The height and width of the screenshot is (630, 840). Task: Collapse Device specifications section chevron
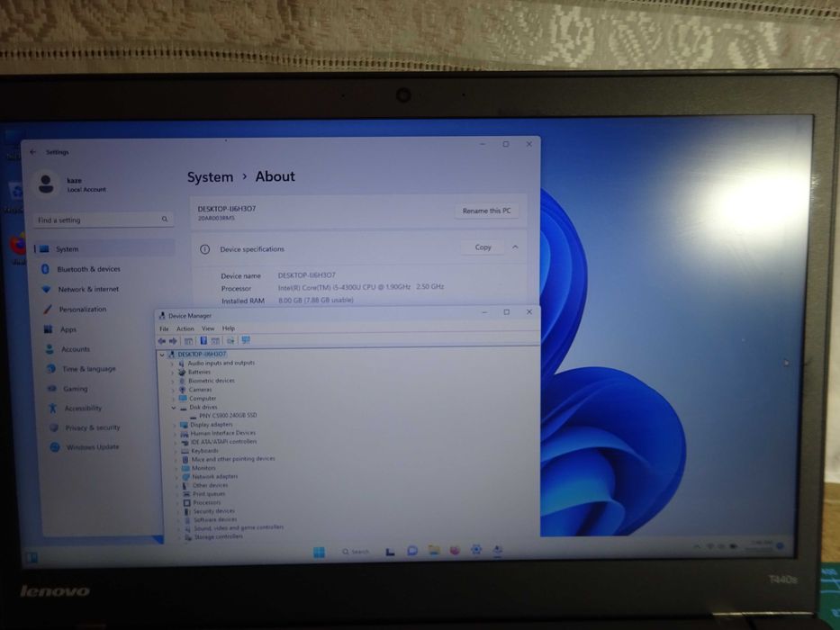click(x=515, y=247)
